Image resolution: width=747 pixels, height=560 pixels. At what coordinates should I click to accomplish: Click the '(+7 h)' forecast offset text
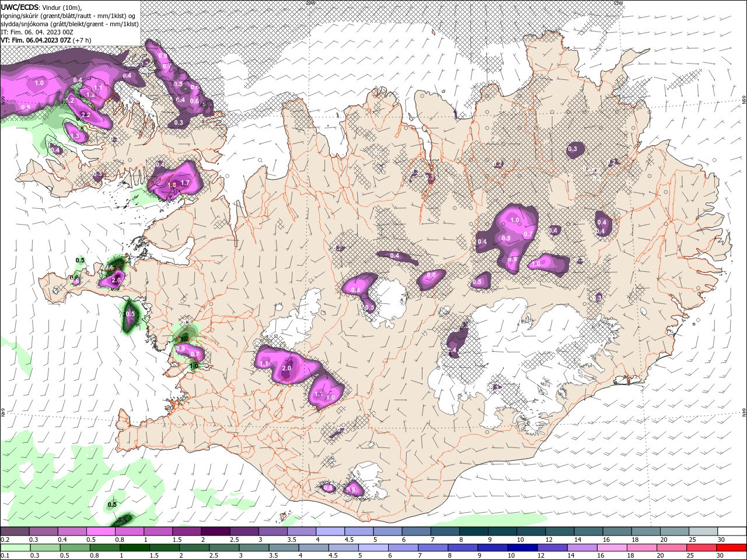pos(82,40)
